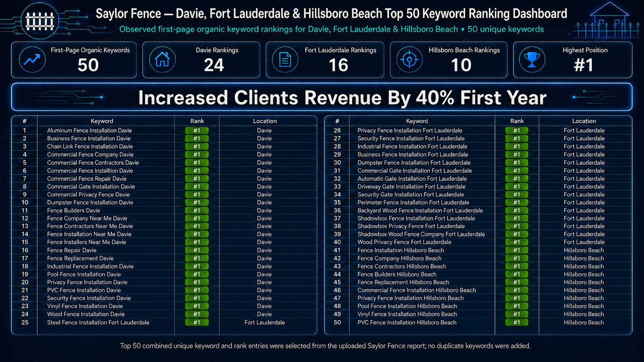Select 'Business Fence Installation Davie' keyword
The height and width of the screenshot is (362, 644).
pos(89,138)
